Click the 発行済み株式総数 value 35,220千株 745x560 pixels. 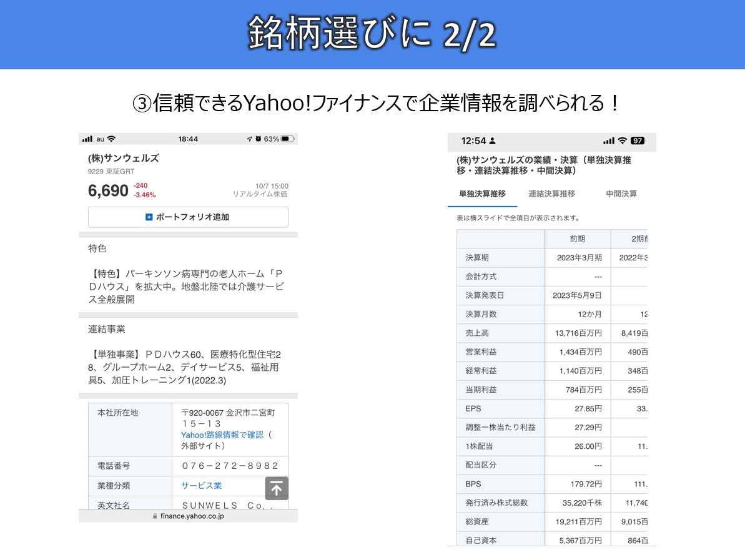582,503
